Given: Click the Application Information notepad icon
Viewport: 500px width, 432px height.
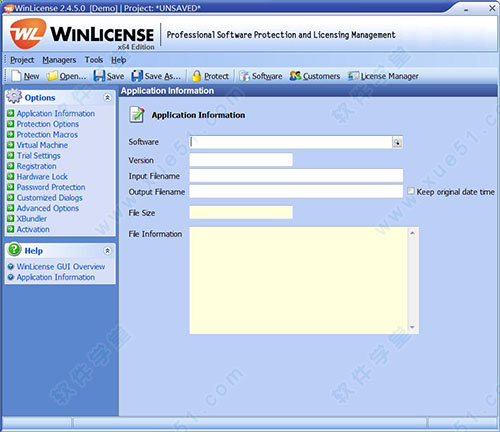Looking at the screenshot, I should click(137, 115).
